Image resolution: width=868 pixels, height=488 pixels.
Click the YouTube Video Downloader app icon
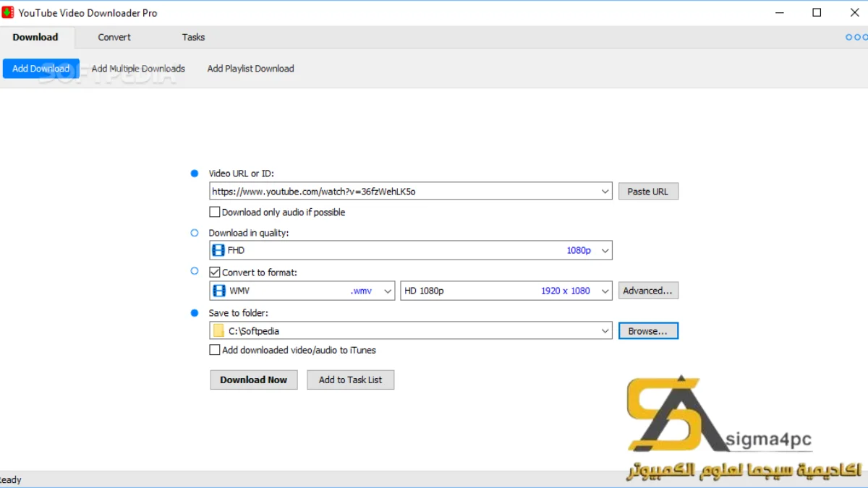[x=8, y=12]
